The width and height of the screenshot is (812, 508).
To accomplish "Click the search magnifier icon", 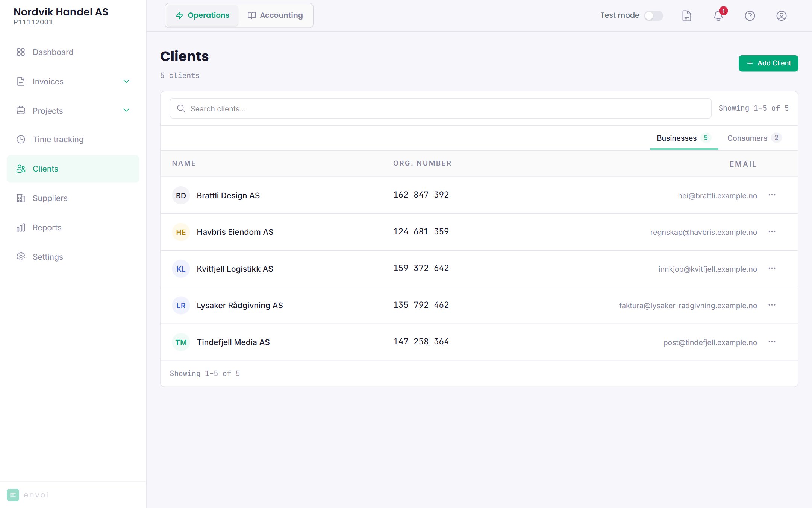I will [181, 108].
